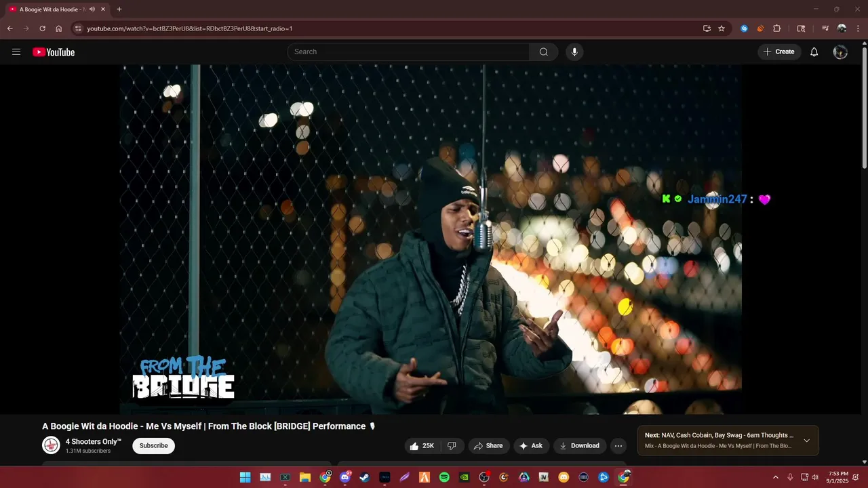Image resolution: width=868 pixels, height=488 pixels.
Task: Open the Chrome profile avatar
Action: pos(842,28)
